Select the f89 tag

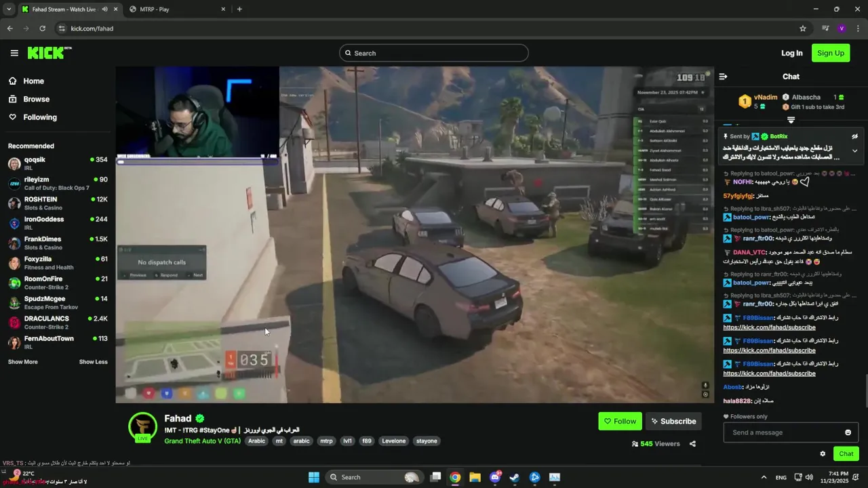367,441
